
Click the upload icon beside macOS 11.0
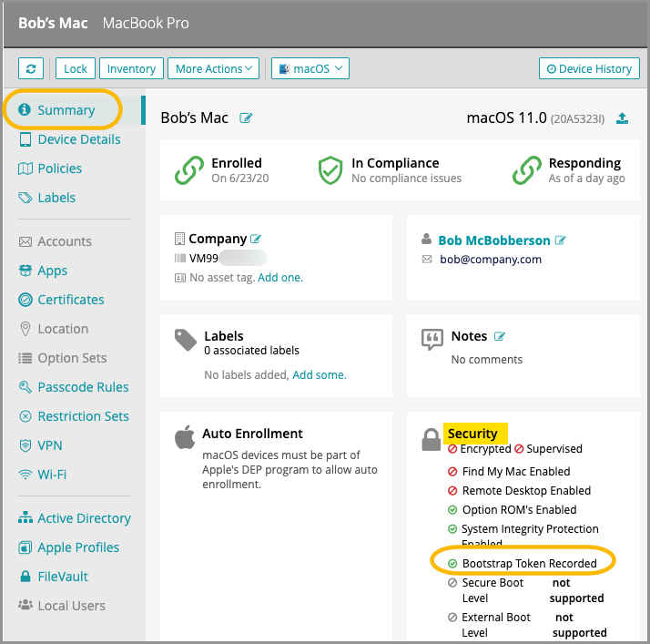coord(623,118)
